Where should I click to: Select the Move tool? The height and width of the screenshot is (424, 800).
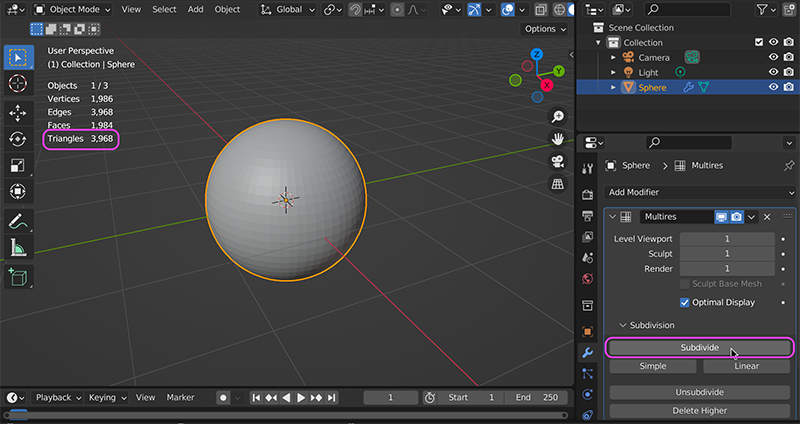click(17, 112)
